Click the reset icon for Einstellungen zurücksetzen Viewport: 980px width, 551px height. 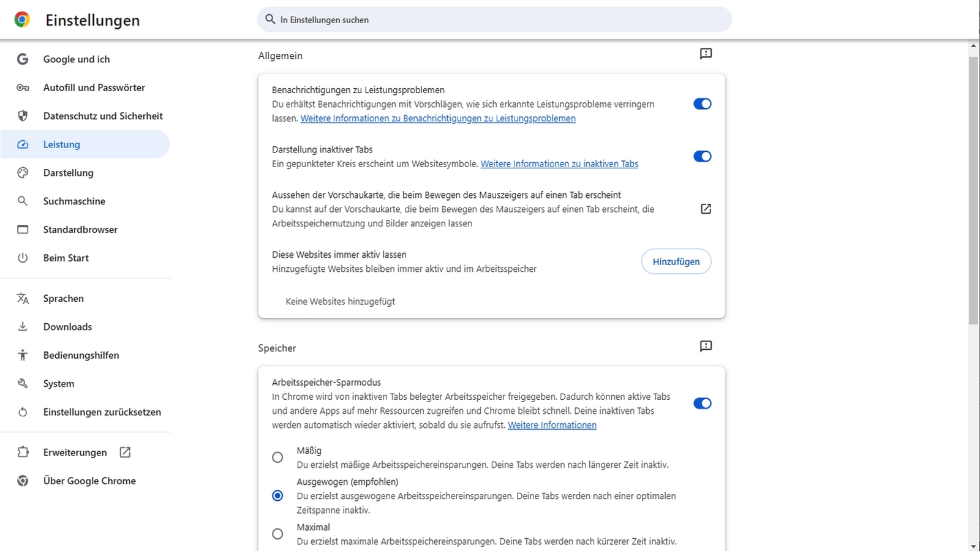click(23, 412)
